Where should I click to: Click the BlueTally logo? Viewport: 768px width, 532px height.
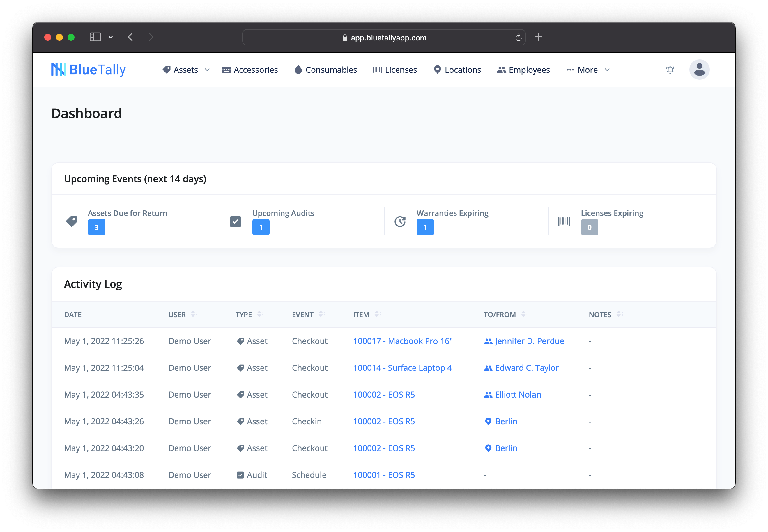[x=88, y=70]
